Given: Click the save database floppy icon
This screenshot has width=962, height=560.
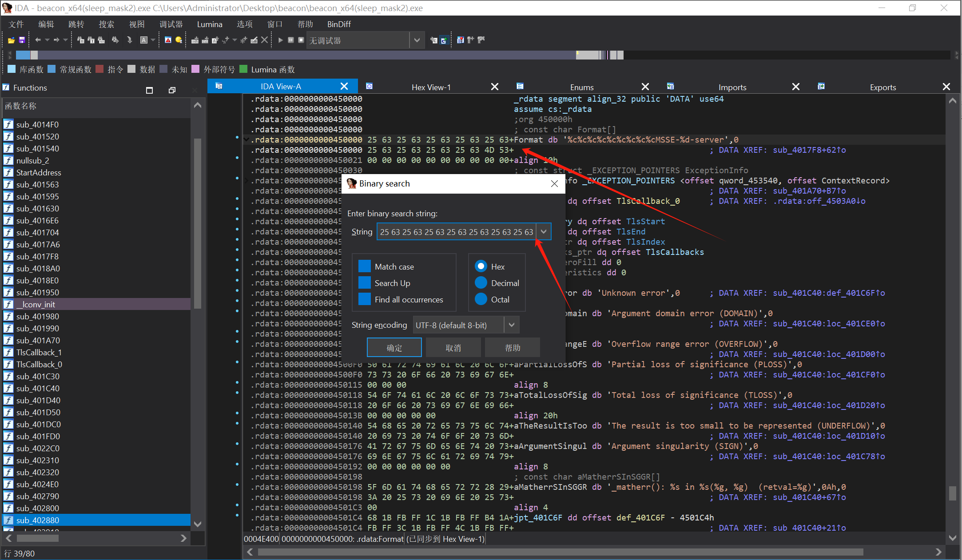Looking at the screenshot, I should tap(22, 40).
